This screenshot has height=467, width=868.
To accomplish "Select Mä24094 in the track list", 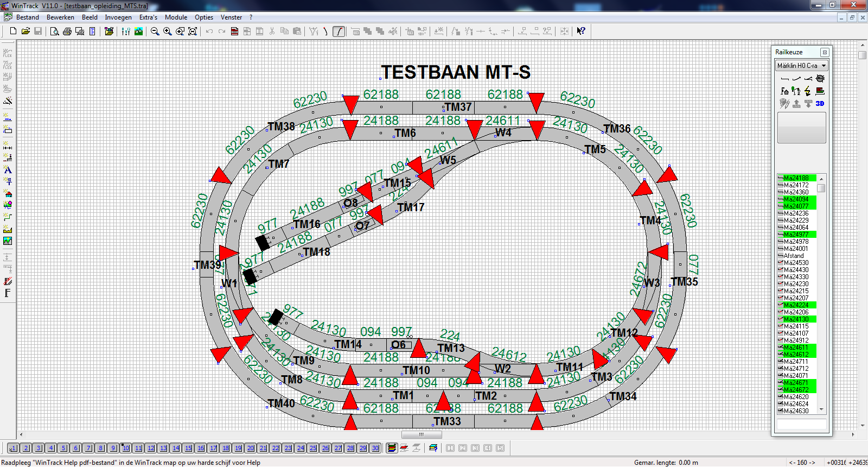I will click(x=797, y=199).
